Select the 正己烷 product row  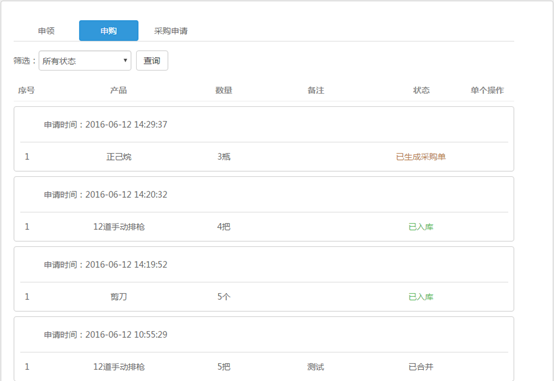[264, 157]
